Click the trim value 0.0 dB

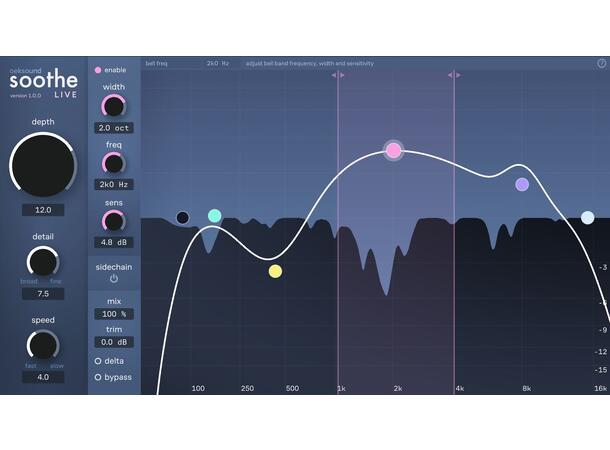click(114, 342)
